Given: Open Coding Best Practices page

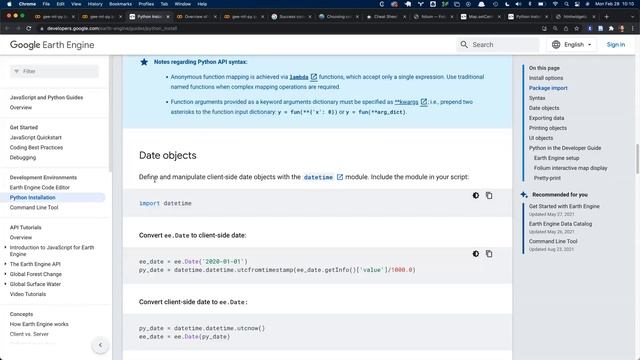Looking at the screenshot, I should pos(36,147).
